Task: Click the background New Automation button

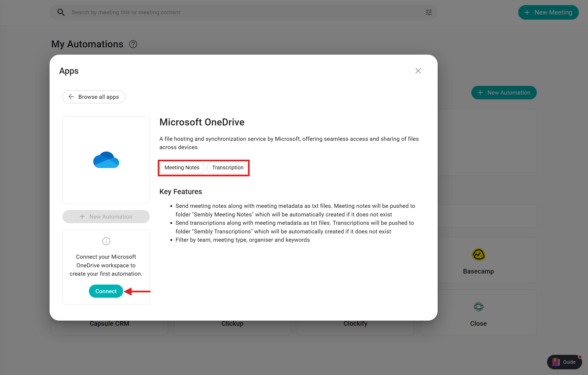Action: (x=504, y=93)
